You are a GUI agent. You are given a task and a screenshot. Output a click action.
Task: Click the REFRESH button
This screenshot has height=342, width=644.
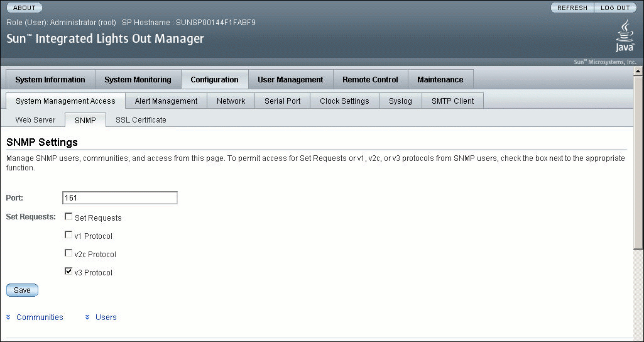(x=572, y=8)
